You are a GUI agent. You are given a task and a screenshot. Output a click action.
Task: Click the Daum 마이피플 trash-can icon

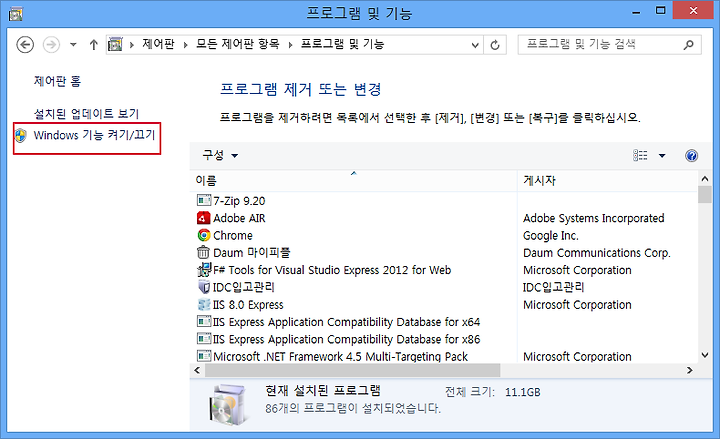coord(203,252)
